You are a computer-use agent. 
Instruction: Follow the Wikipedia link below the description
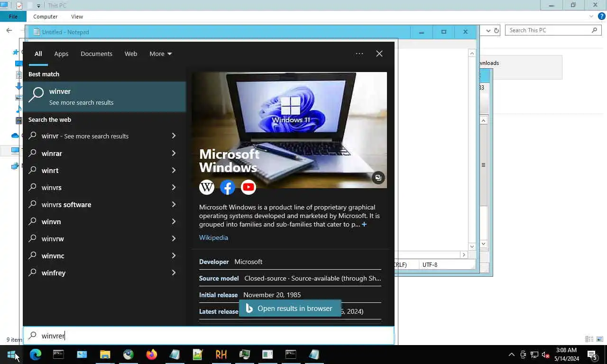213,237
